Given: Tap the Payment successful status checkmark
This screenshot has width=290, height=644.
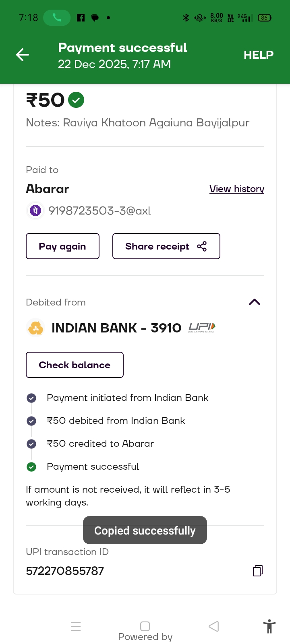Looking at the screenshot, I should tap(31, 467).
